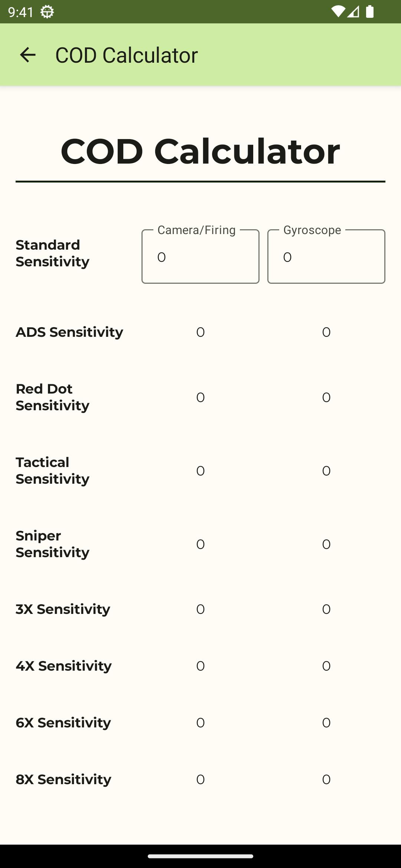Tap the back arrow in app bar
This screenshot has width=401, height=868.
[x=28, y=55]
